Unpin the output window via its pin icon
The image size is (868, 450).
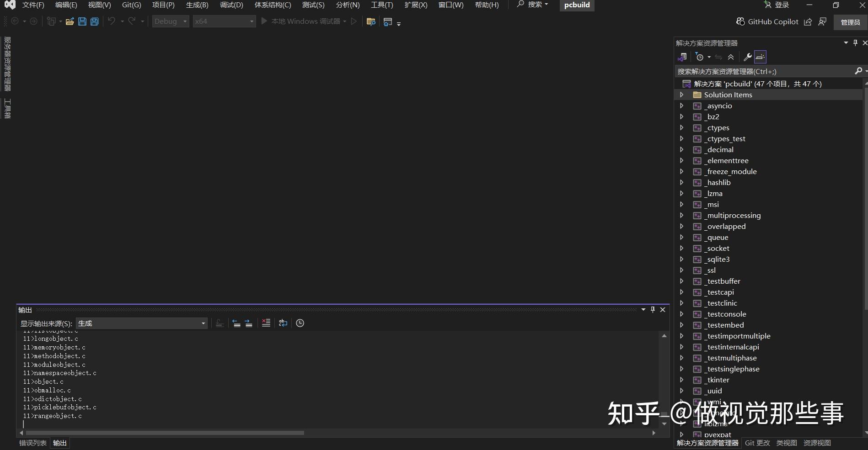(x=653, y=309)
